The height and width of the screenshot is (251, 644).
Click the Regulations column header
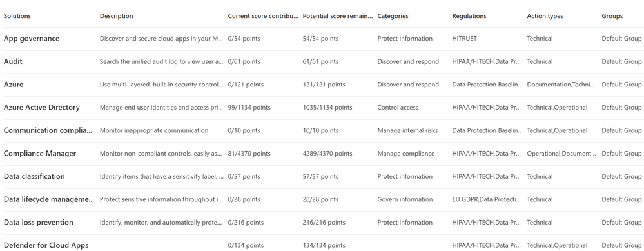coord(469,16)
